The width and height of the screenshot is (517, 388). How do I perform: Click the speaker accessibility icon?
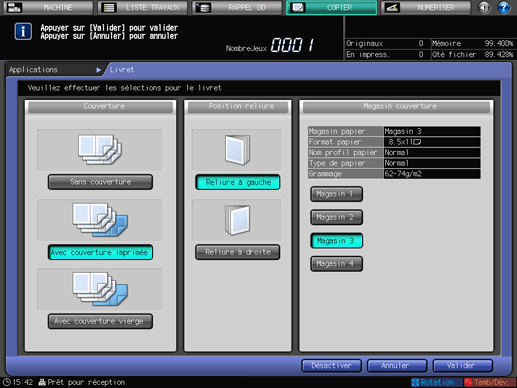[x=484, y=7]
